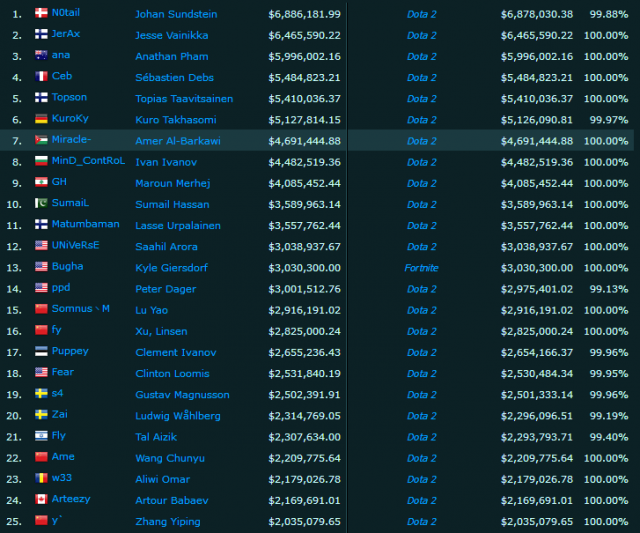Viewport: 640px width, 533px height.
Task: Click the French flag beside Ceb
Action: (41, 77)
